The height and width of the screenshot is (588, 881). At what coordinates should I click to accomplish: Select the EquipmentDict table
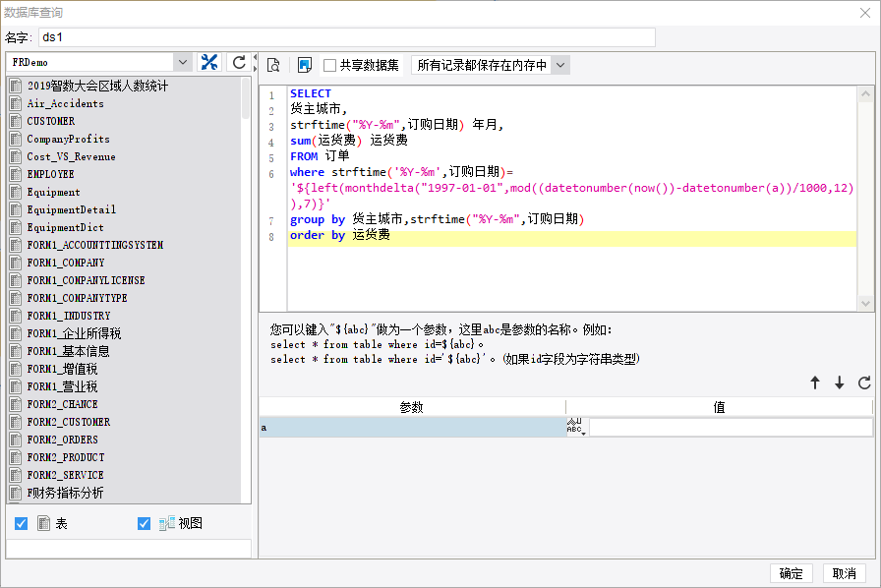tap(65, 227)
